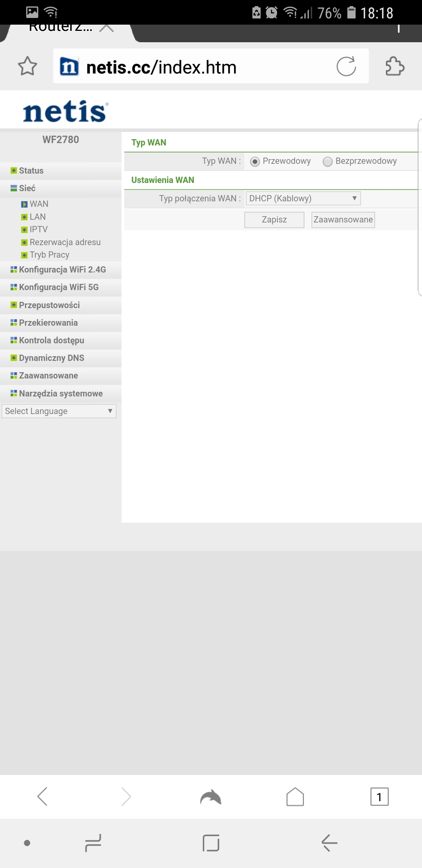Tap the Dolphin browser menu icon
422x868 pixels.
click(x=211, y=796)
